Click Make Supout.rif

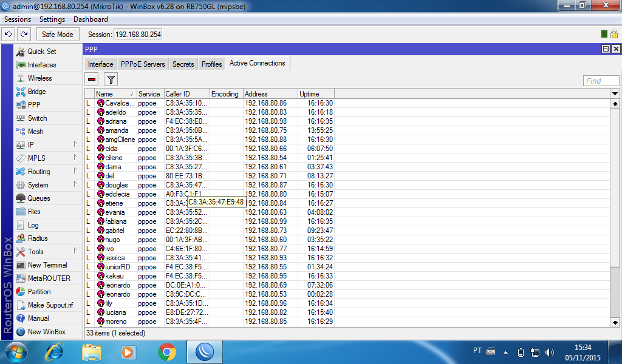tap(47, 305)
